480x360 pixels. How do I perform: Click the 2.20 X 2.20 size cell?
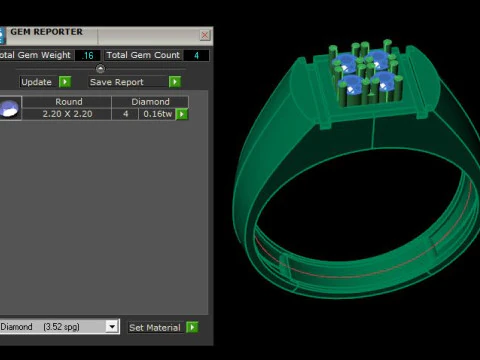pyautogui.click(x=67, y=114)
